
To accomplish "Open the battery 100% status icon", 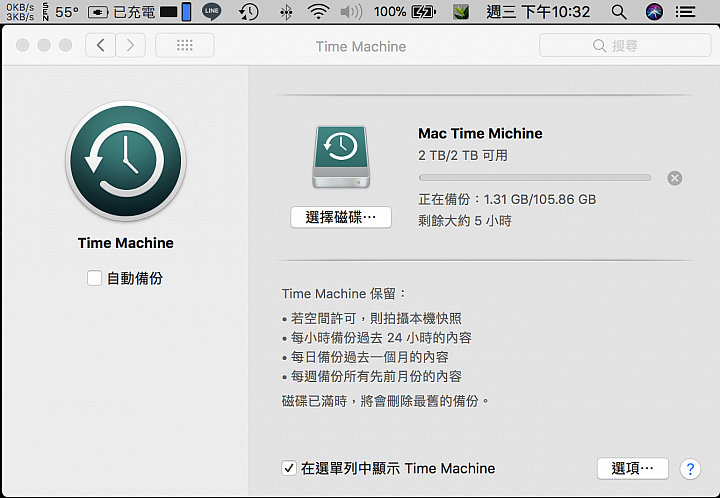I will [x=405, y=11].
